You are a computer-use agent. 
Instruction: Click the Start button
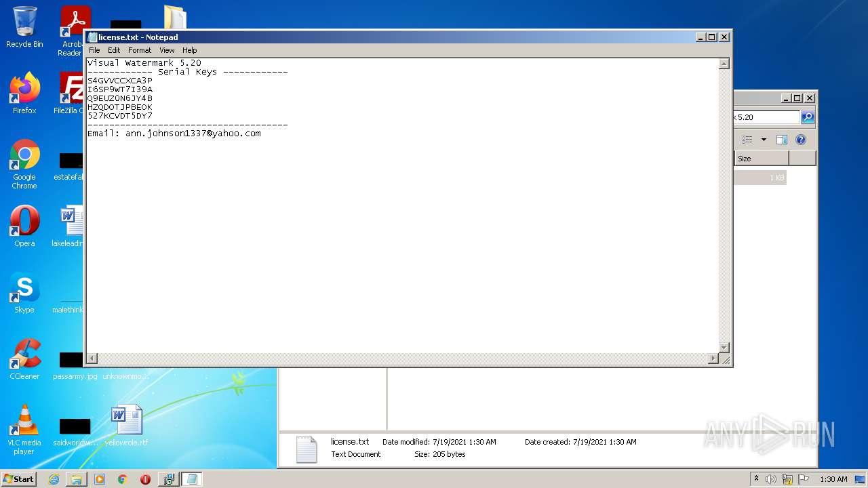[x=19, y=479]
